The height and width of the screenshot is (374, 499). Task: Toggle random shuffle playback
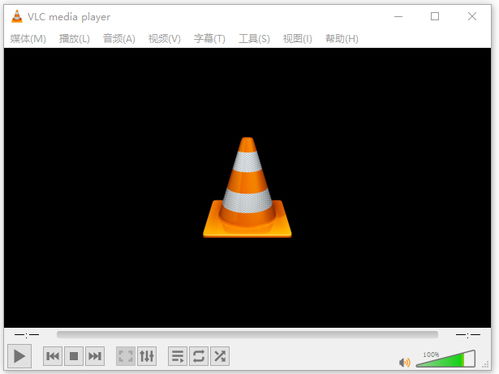click(x=220, y=356)
